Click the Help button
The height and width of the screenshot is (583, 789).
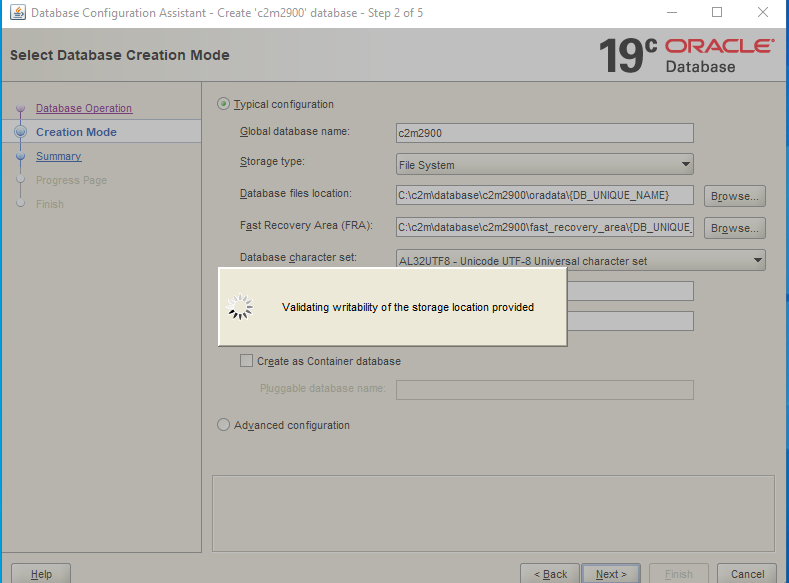[x=41, y=574]
